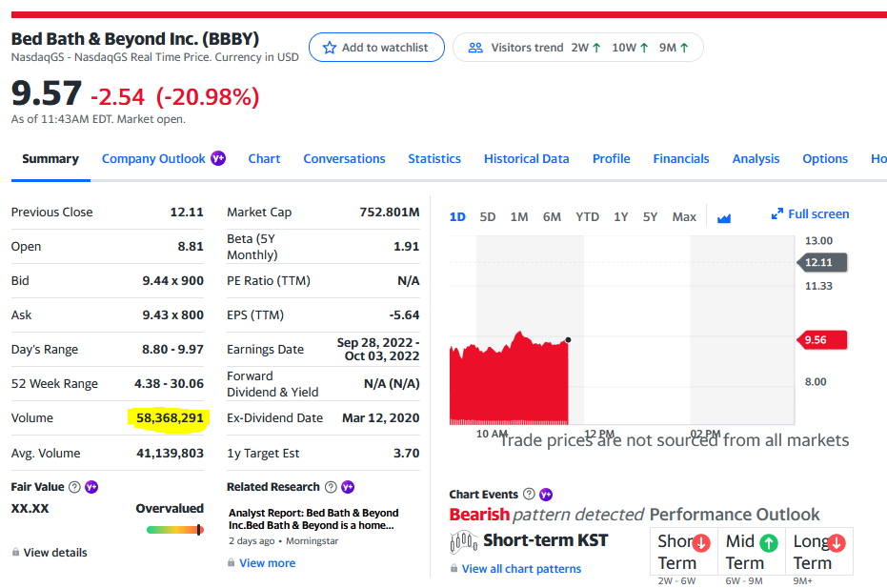Image resolution: width=887 pixels, height=588 pixels.
Task: Select the 1D chart range
Action: [457, 216]
